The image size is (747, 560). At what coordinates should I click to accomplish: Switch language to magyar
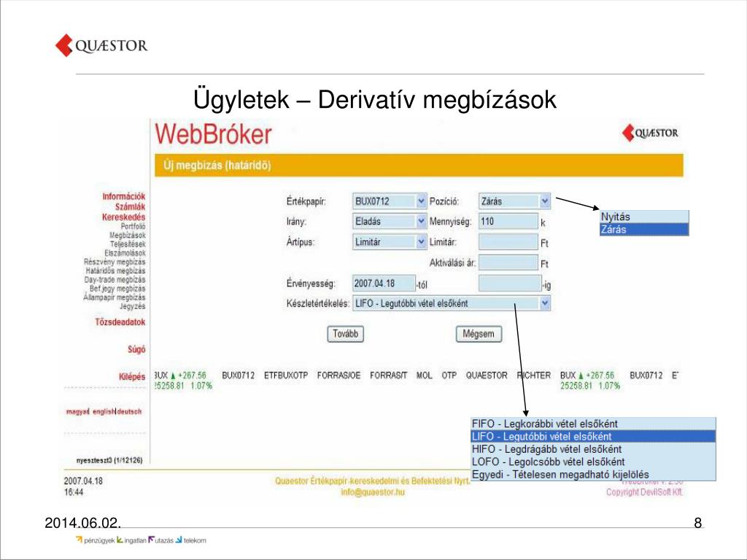pos(77,412)
